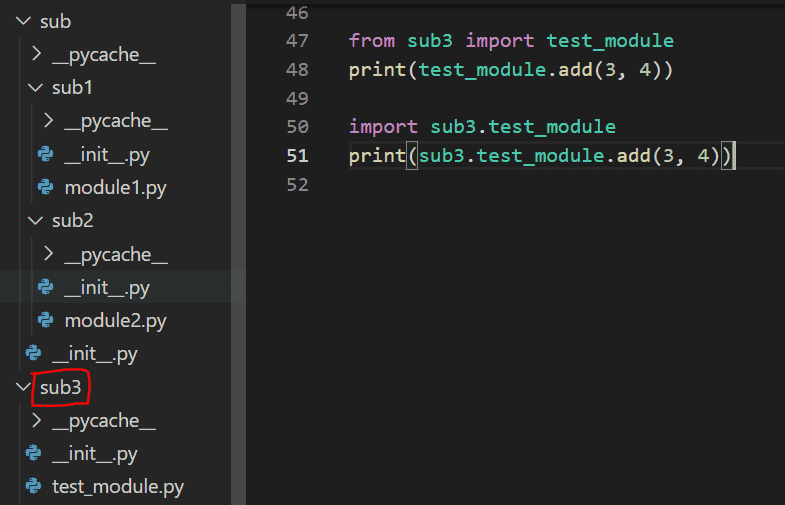
Task: Collapse the sub1 folder chevron
Action: (x=36, y=88)
